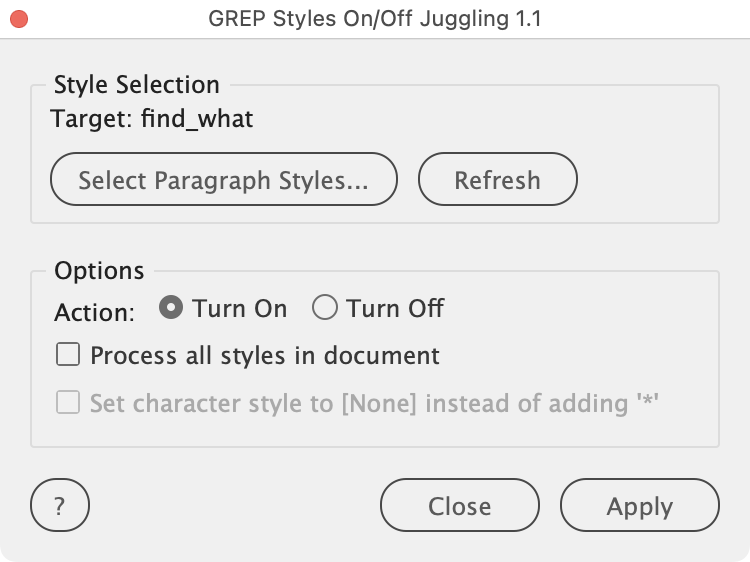Check the Set character style to [None] box

[68, 403]
